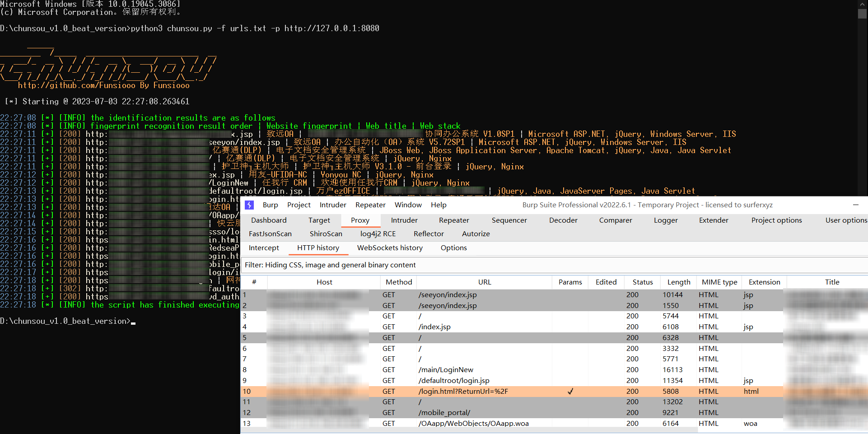Viewport: 868px width, 434px height.
Task: Select history row 9 /defaultroot/login.jsp
Action: click(x=554, y=381)
